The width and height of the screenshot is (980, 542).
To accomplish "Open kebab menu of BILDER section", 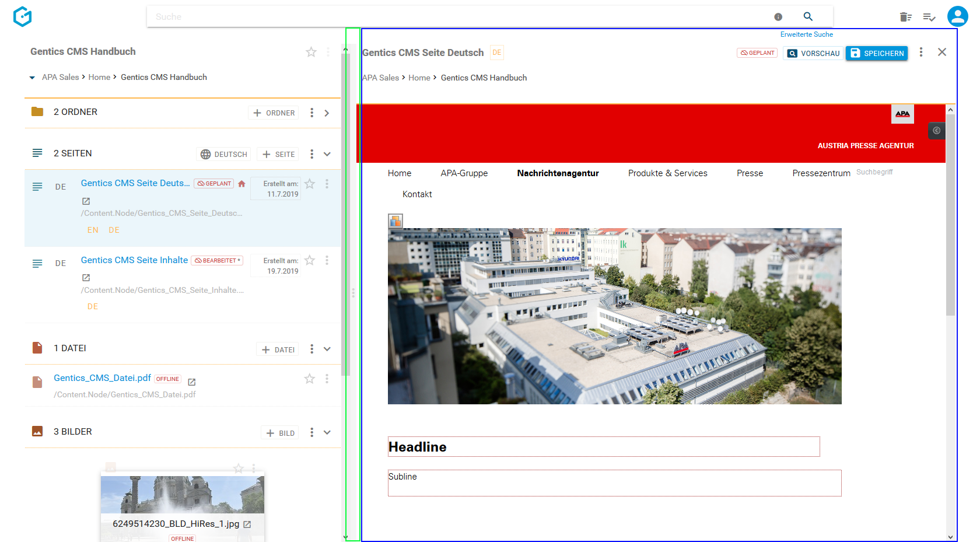I will [x=311, y=432].
